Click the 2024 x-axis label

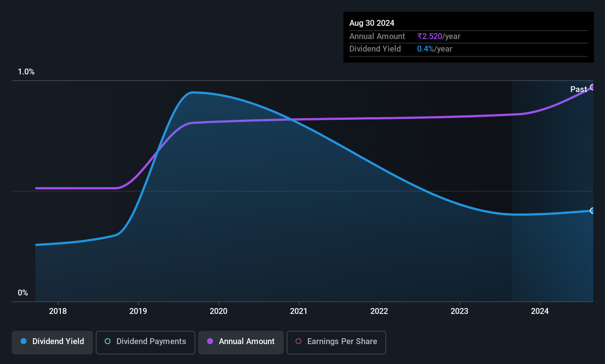pos(540,311)
